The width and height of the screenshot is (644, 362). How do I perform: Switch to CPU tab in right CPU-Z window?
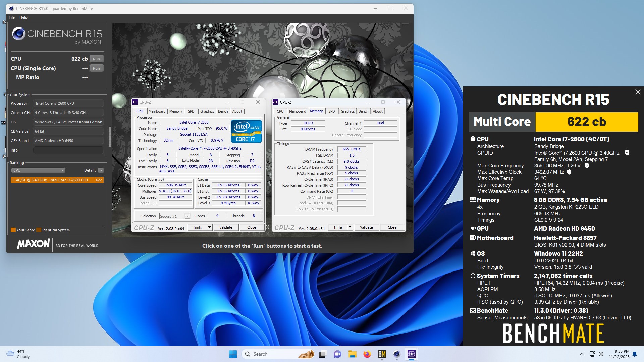(x=280, y=111)
